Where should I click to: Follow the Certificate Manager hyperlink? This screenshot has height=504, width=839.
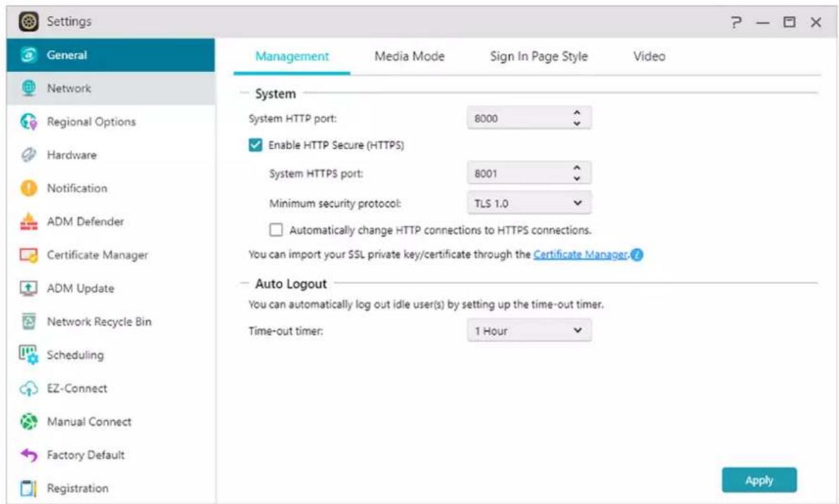pos(580,254)
